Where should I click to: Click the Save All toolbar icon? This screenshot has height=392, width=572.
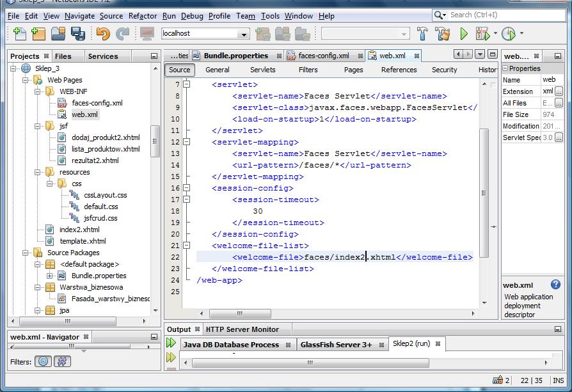pyautogui.click(x=77, y=33)
